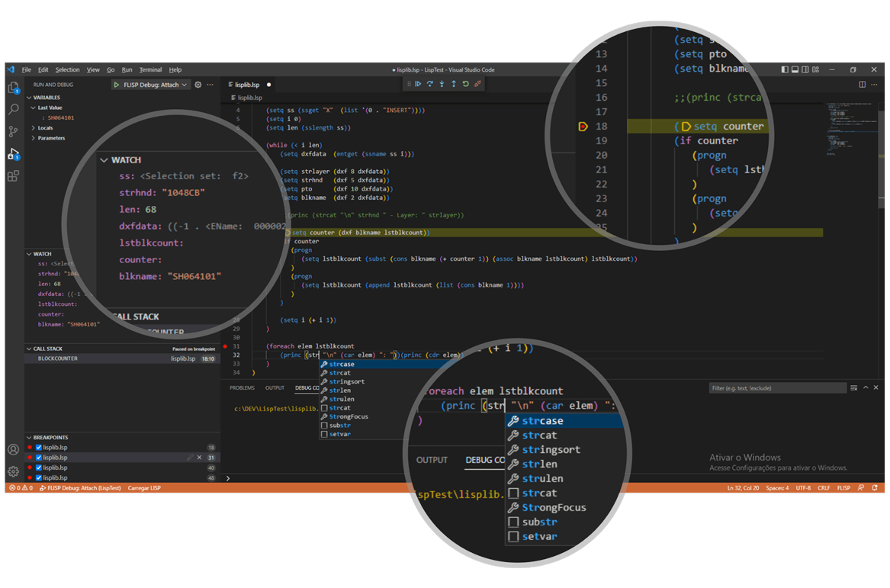Disable the lisplib.lsp breakpoint at line 48

39,478
